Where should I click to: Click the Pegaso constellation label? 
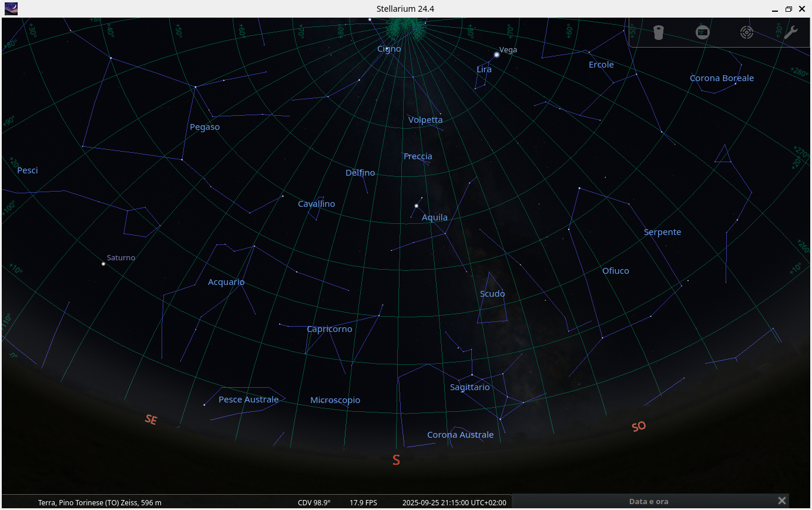[204, 127]
